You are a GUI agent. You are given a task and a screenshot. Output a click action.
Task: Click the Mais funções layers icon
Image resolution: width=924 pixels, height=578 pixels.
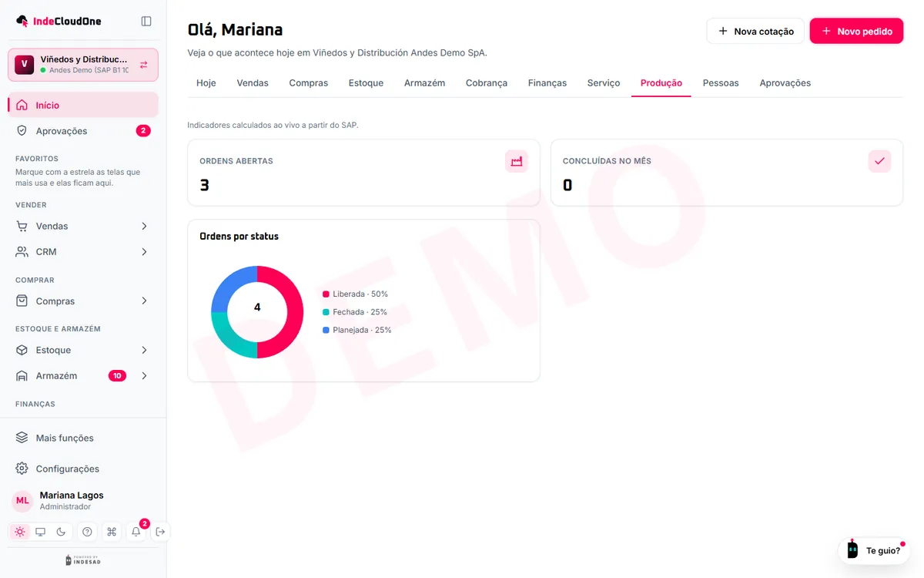pyautogui.click(x=22, y=438)
